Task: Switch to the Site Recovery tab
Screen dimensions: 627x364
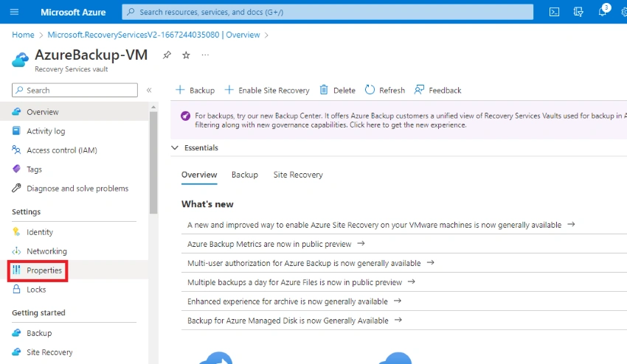Action: pyautogui.click(x=298, y=175)
